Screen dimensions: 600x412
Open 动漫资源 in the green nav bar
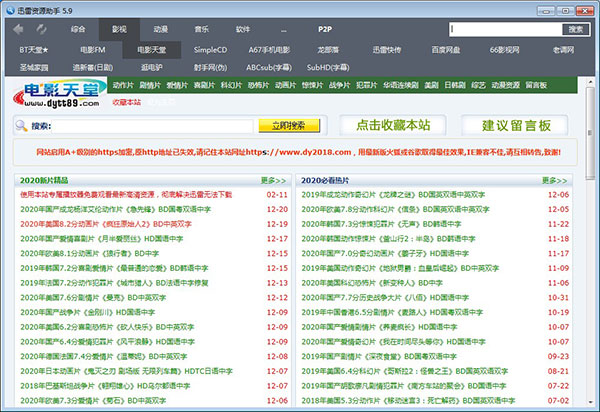point(505,85)
